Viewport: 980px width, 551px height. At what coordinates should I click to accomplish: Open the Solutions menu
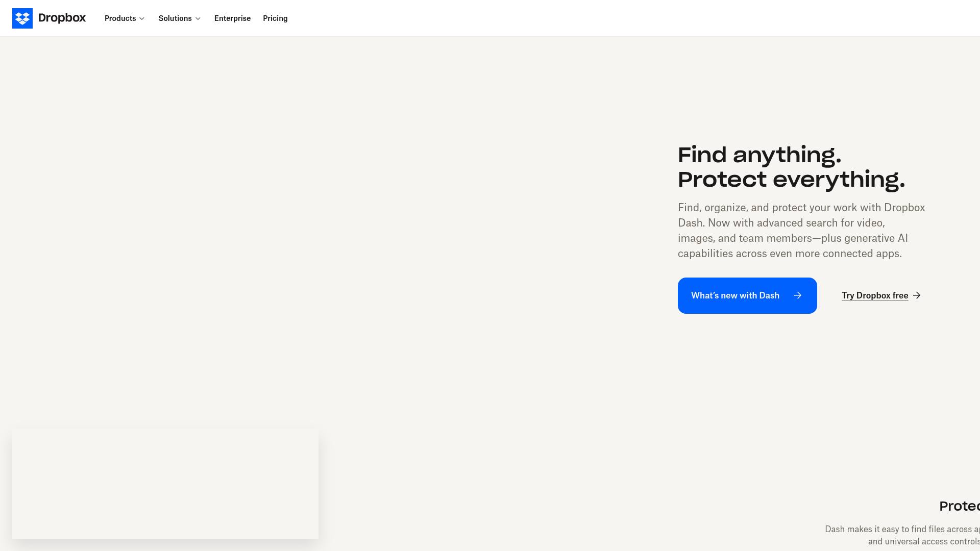175,18
